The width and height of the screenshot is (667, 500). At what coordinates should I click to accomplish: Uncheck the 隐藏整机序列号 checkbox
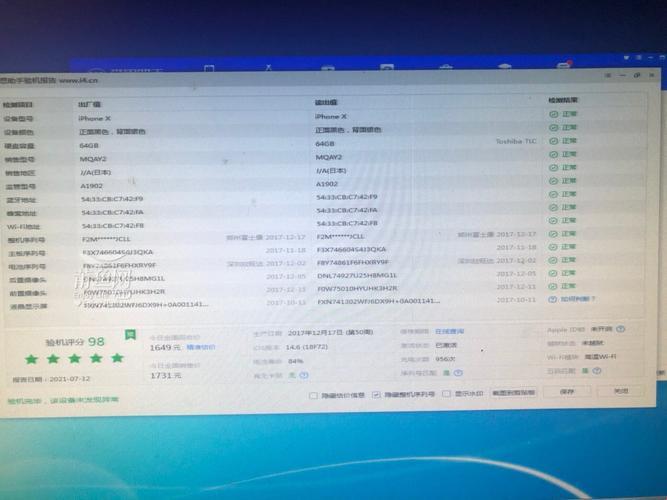point(376,395)
